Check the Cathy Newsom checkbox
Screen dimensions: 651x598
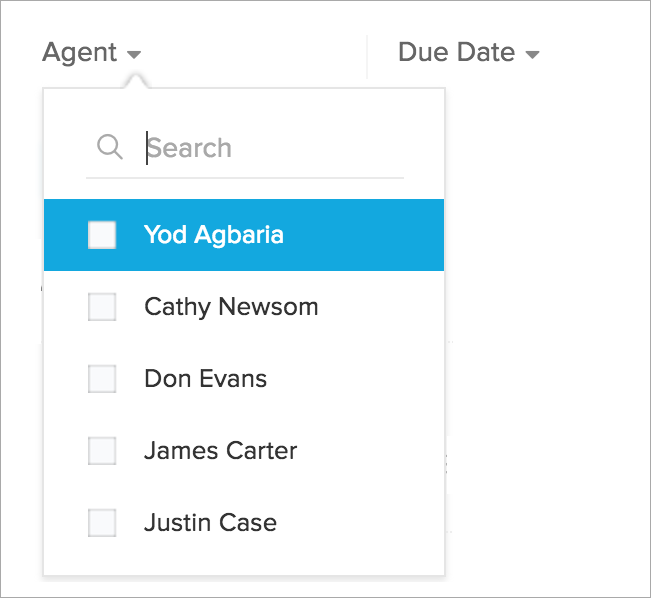pos(102,307)
